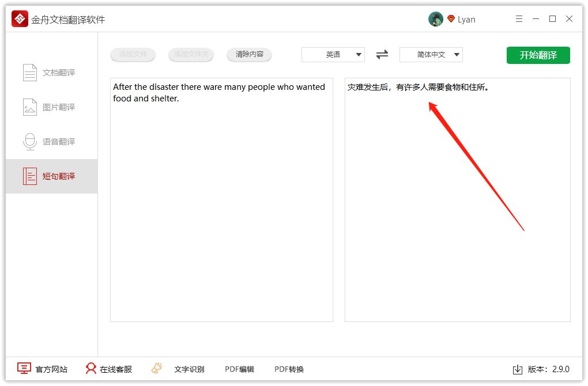Visit the 官方网站 official website
The width and height of the screenshot is (588, 386).
point(42,369)
